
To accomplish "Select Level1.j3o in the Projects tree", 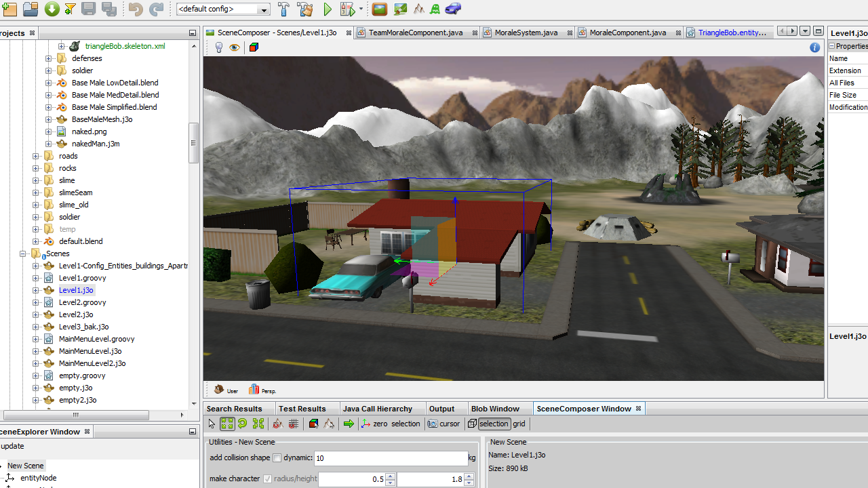I will (76, 290).
